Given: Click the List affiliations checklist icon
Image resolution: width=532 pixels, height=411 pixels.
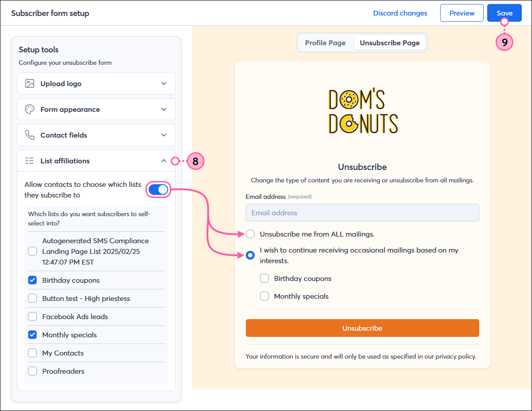Looking at the screenshot, I should 30,161.
